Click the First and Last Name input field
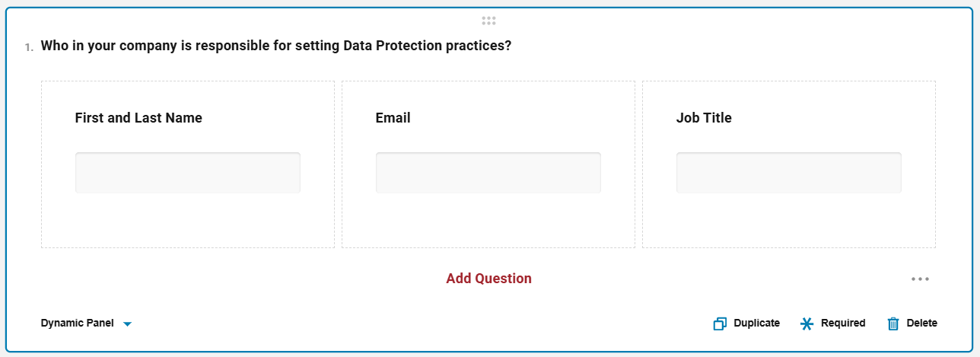 pyautogui.click(x=187, y=173)
